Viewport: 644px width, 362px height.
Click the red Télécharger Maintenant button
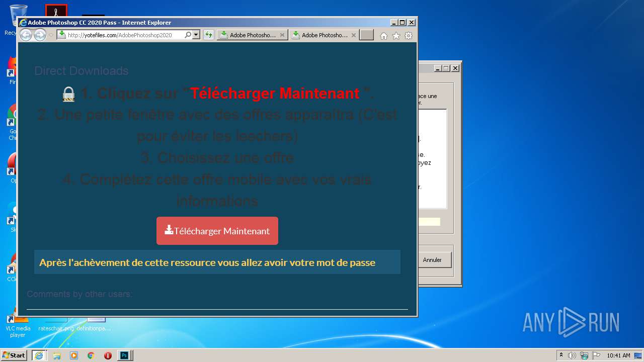[x=217, y=231]
